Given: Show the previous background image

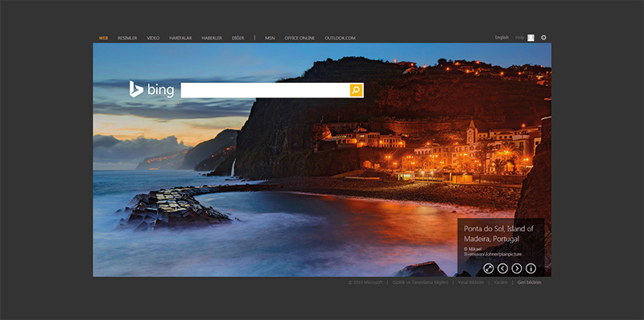Looking at the screenshot, I should (x=502, y=269).
